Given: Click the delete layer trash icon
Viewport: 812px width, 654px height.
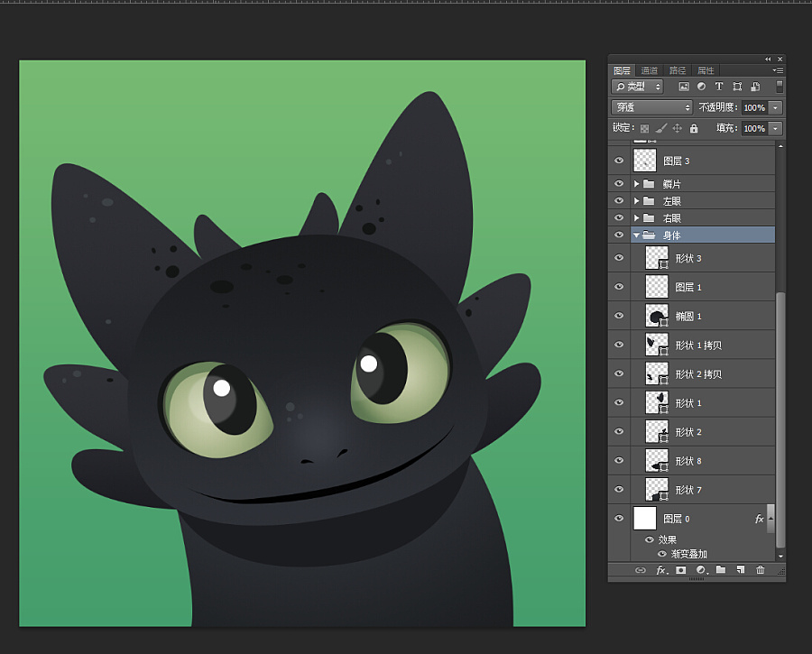Looking at the screenshot, I should tap(761, 569).
